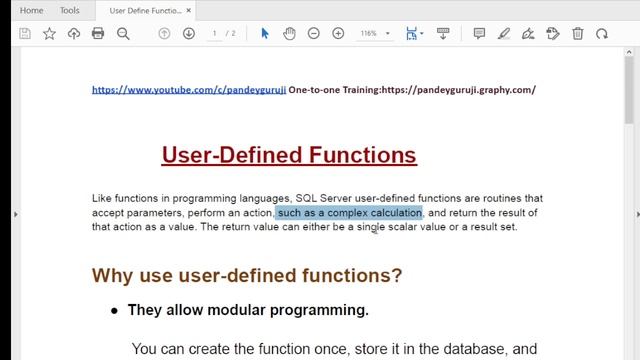640x360 pixels.
Task: Close the User Define Function tab
Action: point(189,11)
